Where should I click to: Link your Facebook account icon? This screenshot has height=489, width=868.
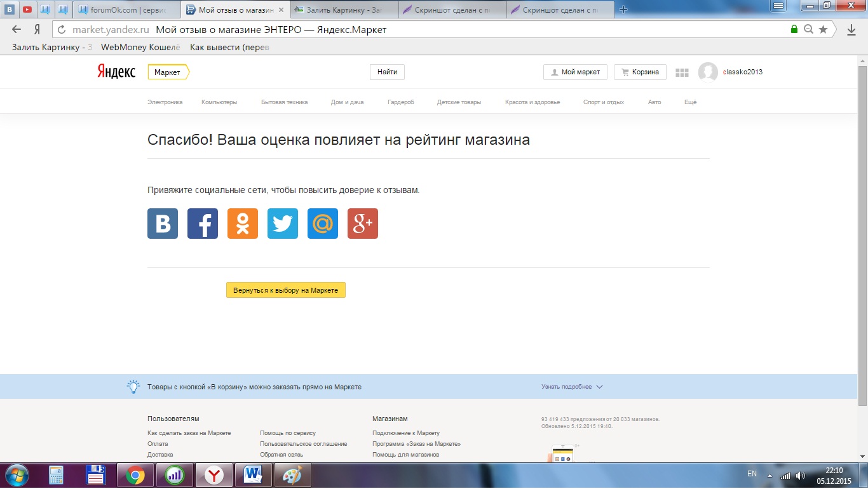tap(203, 224)
